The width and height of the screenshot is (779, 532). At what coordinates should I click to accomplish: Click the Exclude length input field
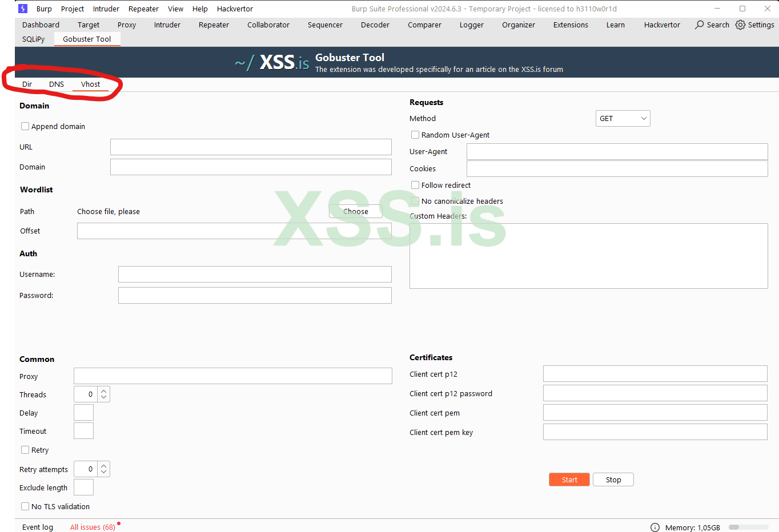coord(83,487)
